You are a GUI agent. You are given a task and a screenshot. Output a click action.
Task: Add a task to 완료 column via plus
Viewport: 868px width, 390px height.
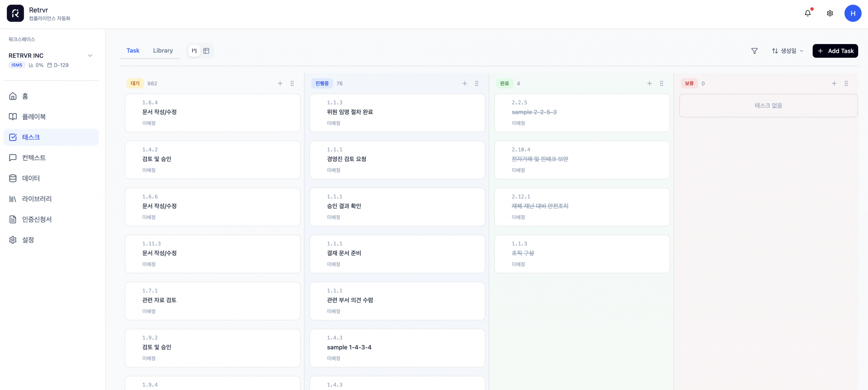(x=649, y=83)
